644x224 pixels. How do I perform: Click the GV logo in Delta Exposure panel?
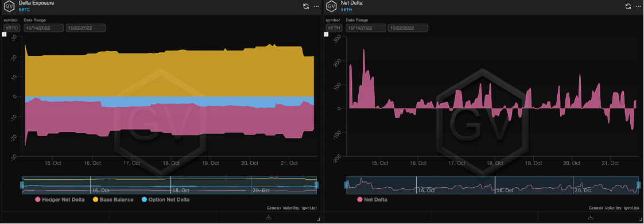click(x=9, y=6)
